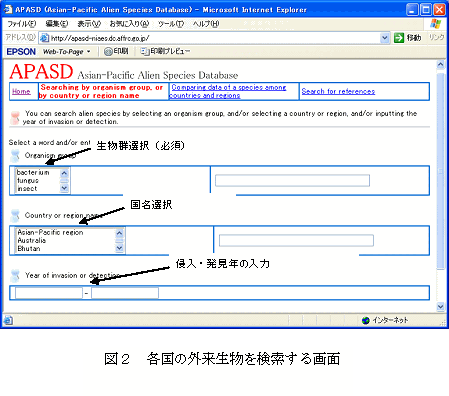Click the Internet Explorer title bar icon
The image size is (449, 396).
[7, 9]
